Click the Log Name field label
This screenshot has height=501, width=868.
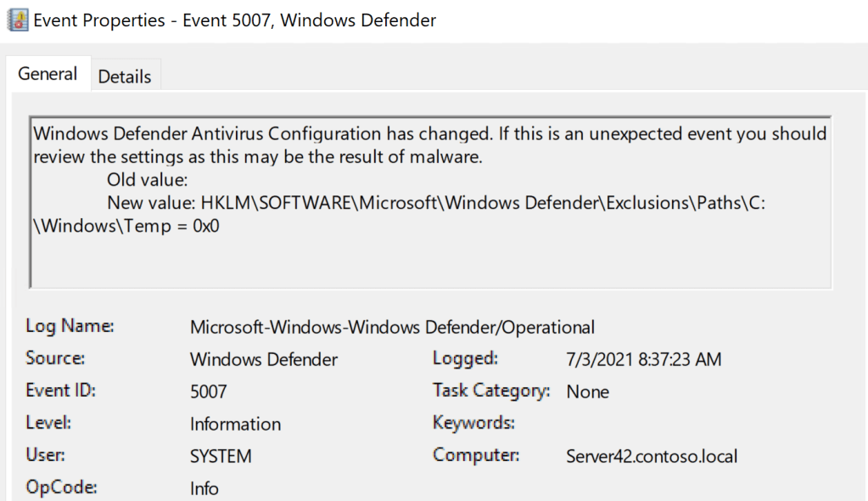(x=70, y=326)
